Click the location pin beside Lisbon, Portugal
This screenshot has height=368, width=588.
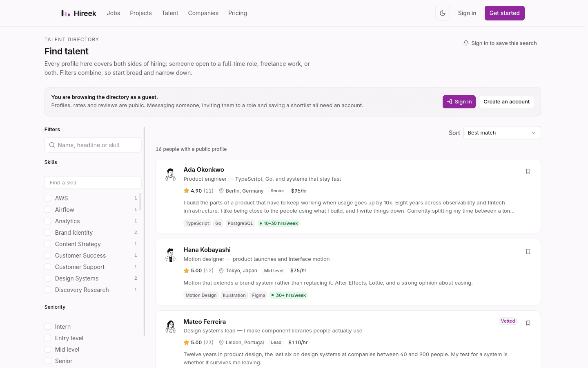[x=221, y=343]
